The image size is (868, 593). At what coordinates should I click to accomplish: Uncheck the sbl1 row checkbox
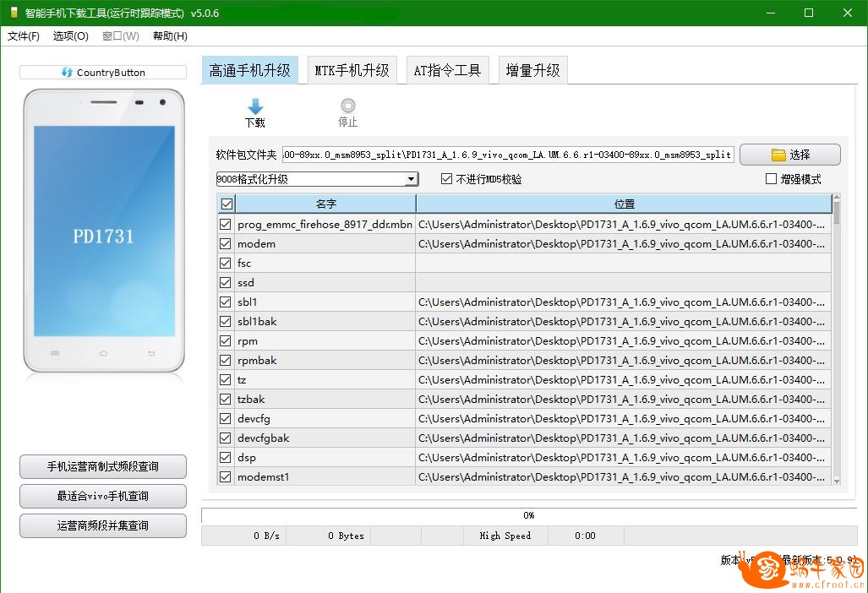point(226,302)
